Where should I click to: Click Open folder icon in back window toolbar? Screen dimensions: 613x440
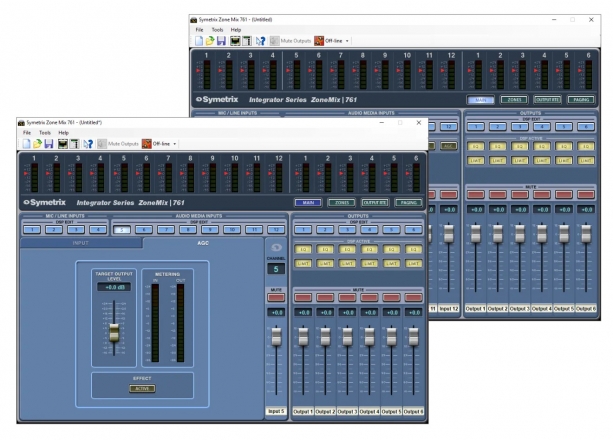click(210, 41)
